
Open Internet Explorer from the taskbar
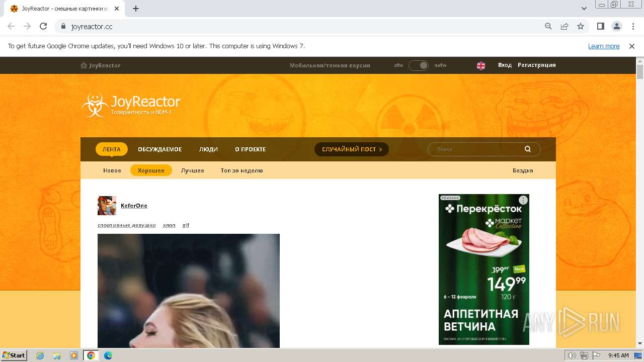click(40, 355)
